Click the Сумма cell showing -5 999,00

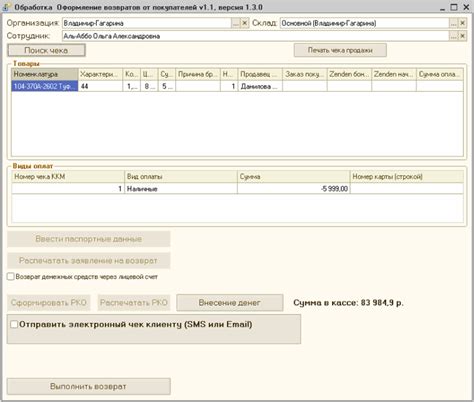click(293, 189)
